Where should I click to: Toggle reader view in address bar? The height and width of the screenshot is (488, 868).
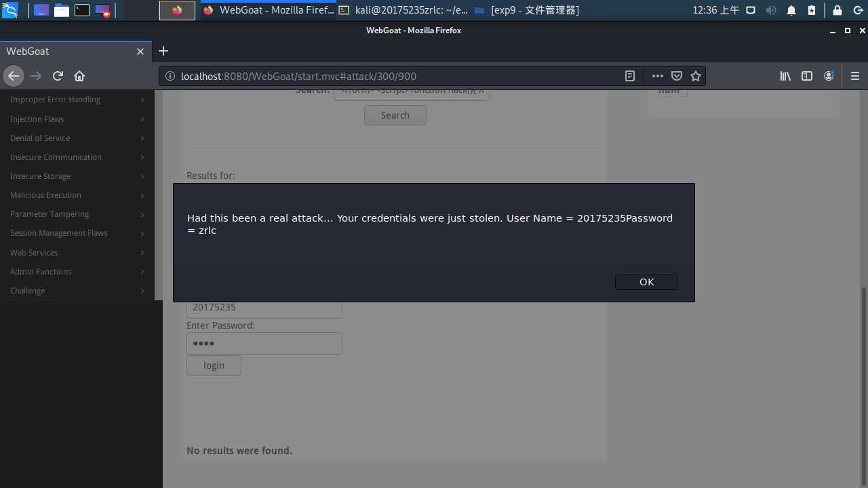point(630,77)
